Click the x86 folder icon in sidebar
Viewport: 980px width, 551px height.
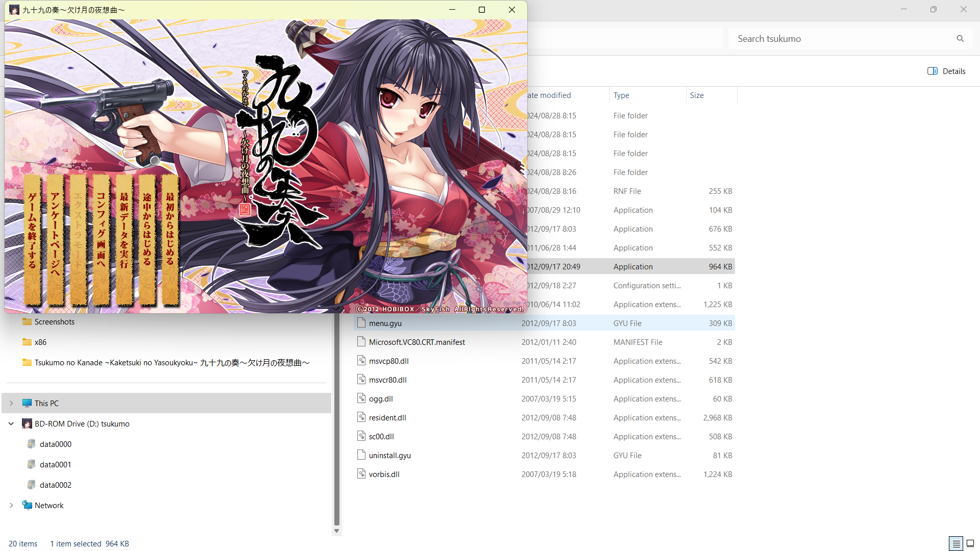point(27,342)
